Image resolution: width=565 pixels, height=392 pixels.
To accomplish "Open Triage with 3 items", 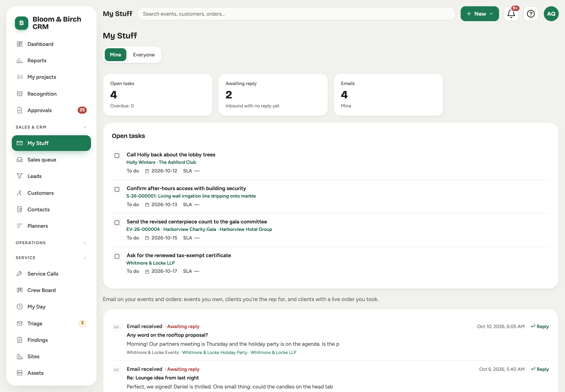I will point(51,323).
